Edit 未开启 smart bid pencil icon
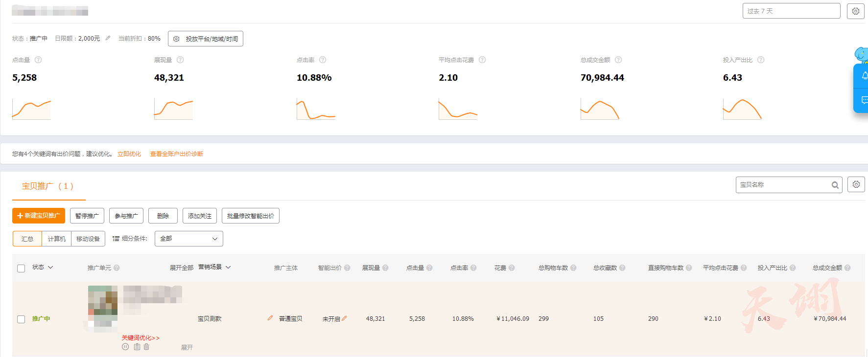This screenshot has width=868, height=357. coord(344,318)
